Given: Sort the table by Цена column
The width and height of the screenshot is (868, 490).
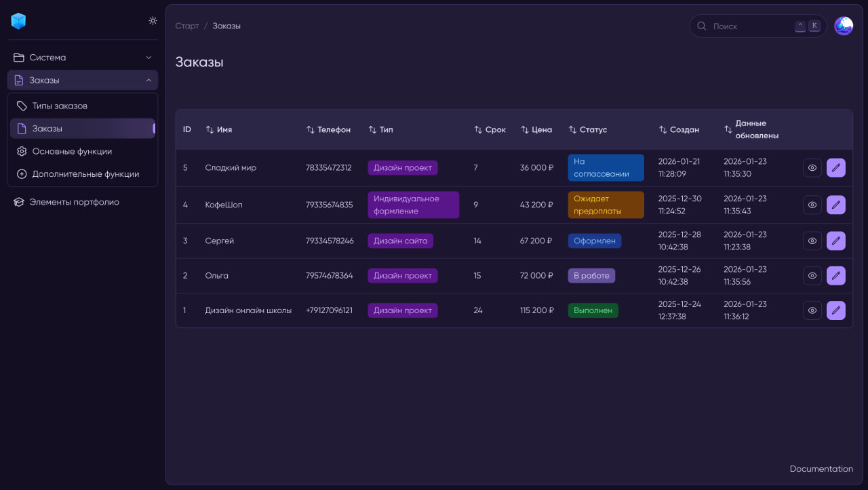Looking at the screenshot, I should coord(536,129).
